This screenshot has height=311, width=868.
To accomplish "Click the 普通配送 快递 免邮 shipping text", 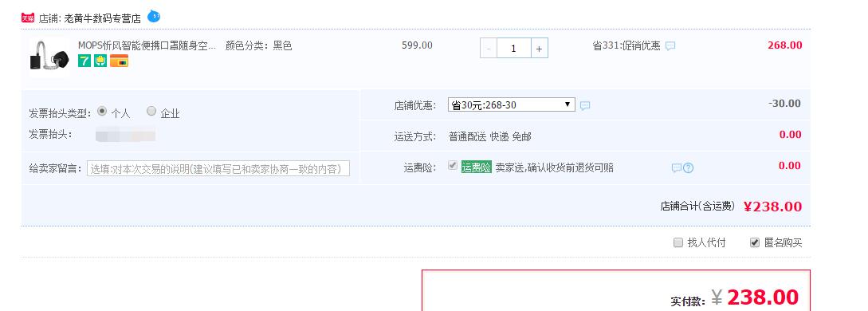I will pyautogui.click(x=490, y=136).
